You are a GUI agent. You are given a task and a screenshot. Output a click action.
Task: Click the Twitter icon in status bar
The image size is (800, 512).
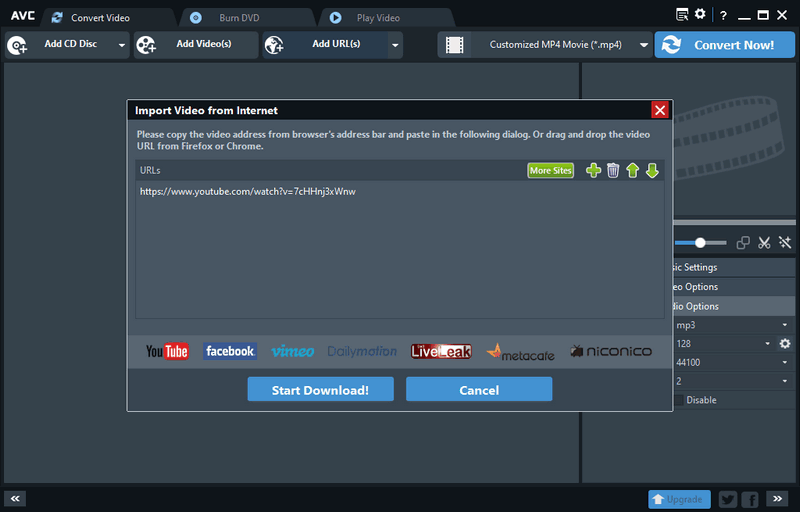coord(728,499)
